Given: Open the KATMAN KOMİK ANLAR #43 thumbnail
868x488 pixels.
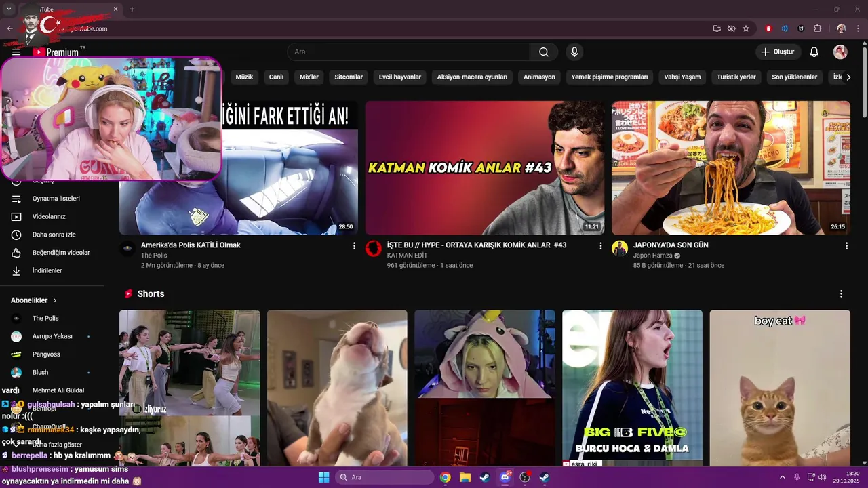Looking at the screenshot, I should coord(485,168).
